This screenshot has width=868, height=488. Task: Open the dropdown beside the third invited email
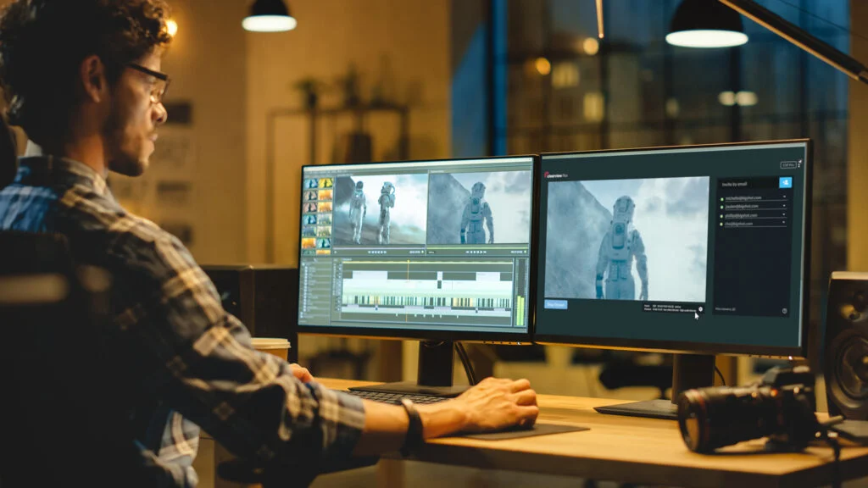[783, 214]
